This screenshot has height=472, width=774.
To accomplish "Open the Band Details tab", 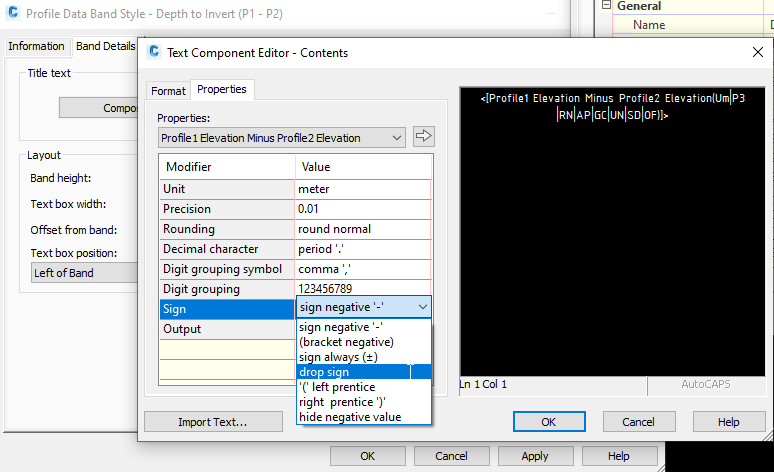I will click(105, 46).
